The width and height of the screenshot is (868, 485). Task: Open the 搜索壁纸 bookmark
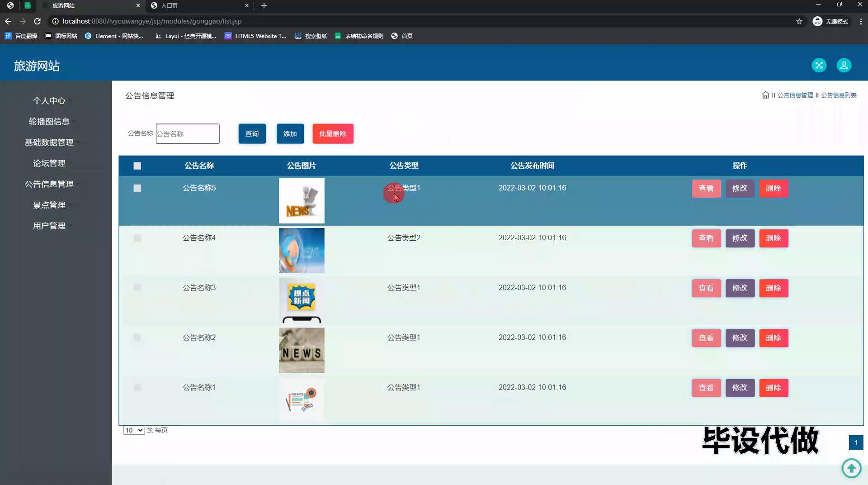pyautogui.click(x=311, y=36)
